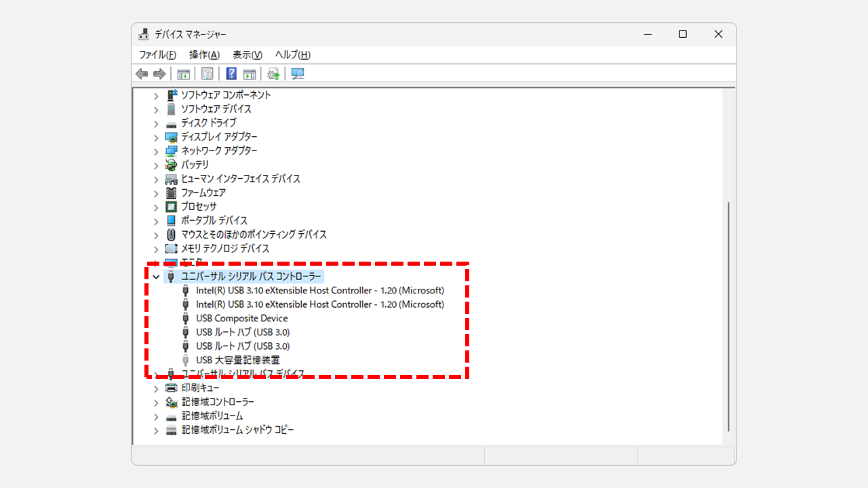The image size is (868, 488).
Task: Open the ファイル(F) menu
Action: click(157, 55)
